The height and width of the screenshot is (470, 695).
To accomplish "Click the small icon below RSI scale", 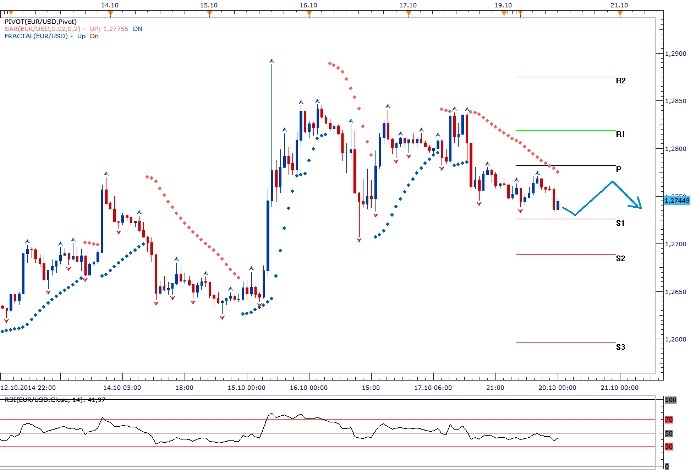I will 668,464.
